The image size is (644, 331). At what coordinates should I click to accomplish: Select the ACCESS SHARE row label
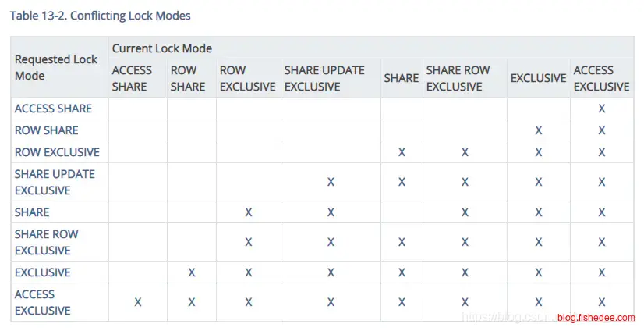(x=53, y=109)
